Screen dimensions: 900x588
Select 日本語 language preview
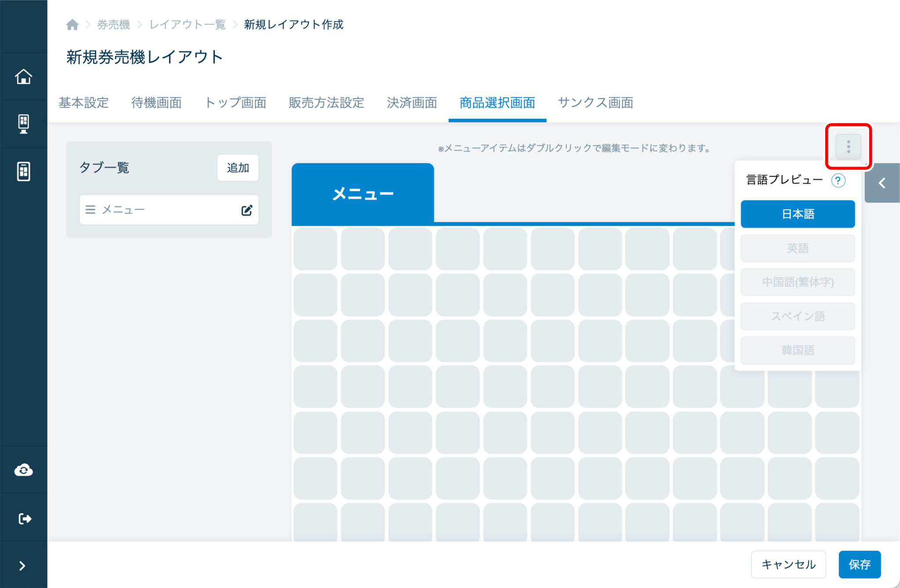798,214
